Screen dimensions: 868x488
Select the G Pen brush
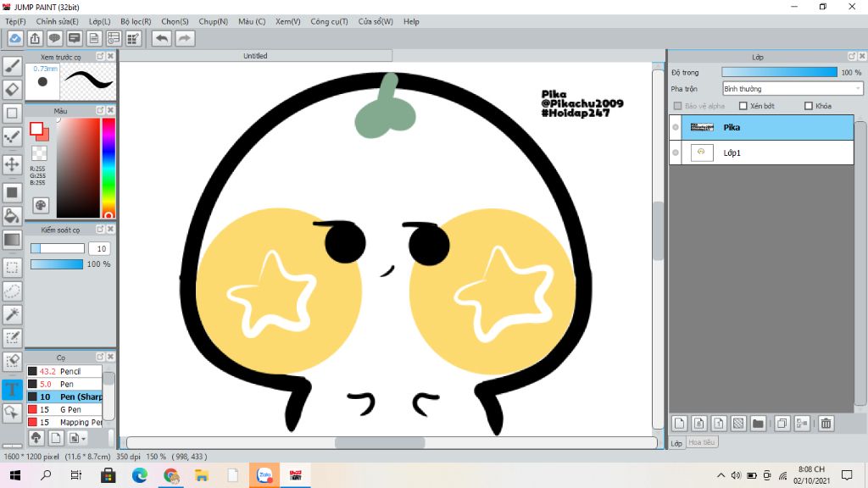click(x=64, y=409)
